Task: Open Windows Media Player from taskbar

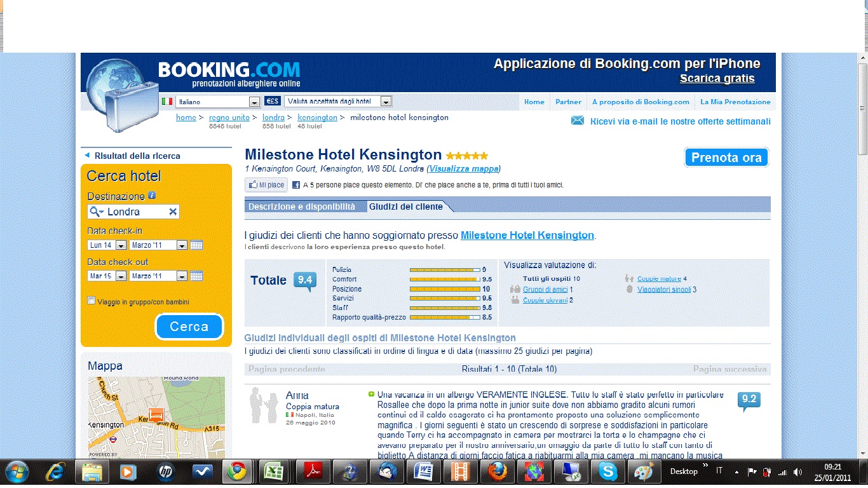Action: point(128,472)
